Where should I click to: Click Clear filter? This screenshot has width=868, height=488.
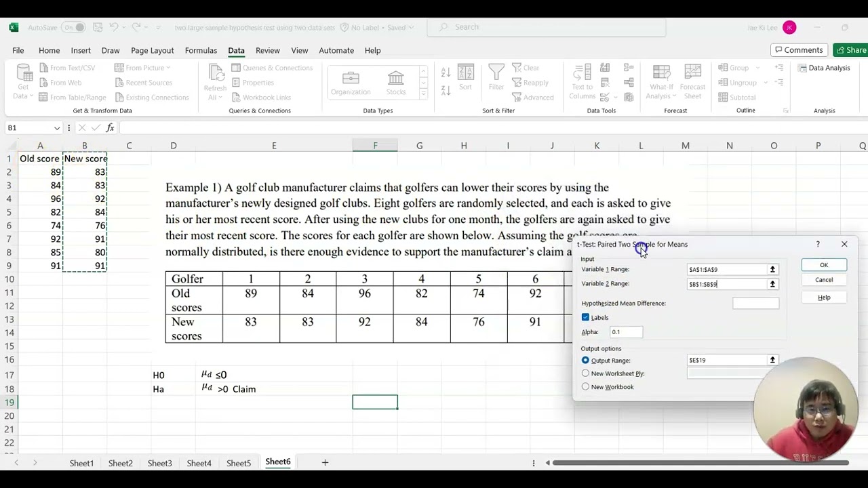tap(526, 68)
